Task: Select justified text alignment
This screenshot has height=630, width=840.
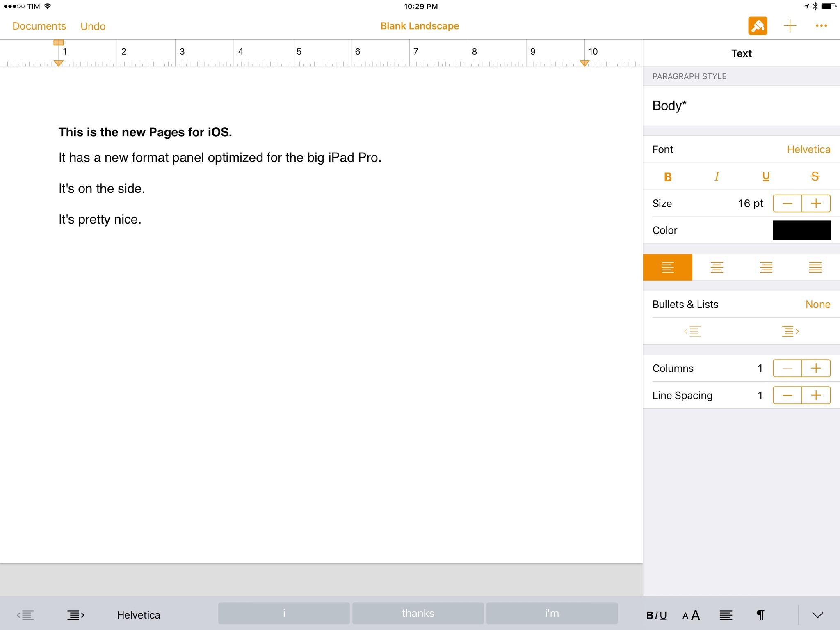Action: click(815, 268)
